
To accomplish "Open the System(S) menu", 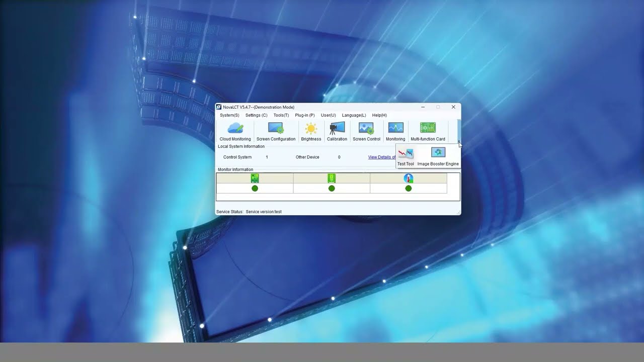I will 229,115.
